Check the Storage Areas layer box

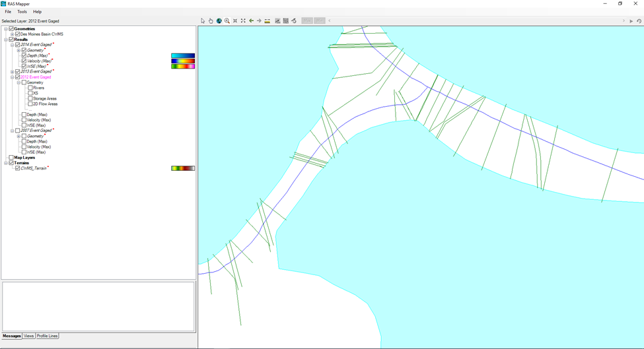30,98
